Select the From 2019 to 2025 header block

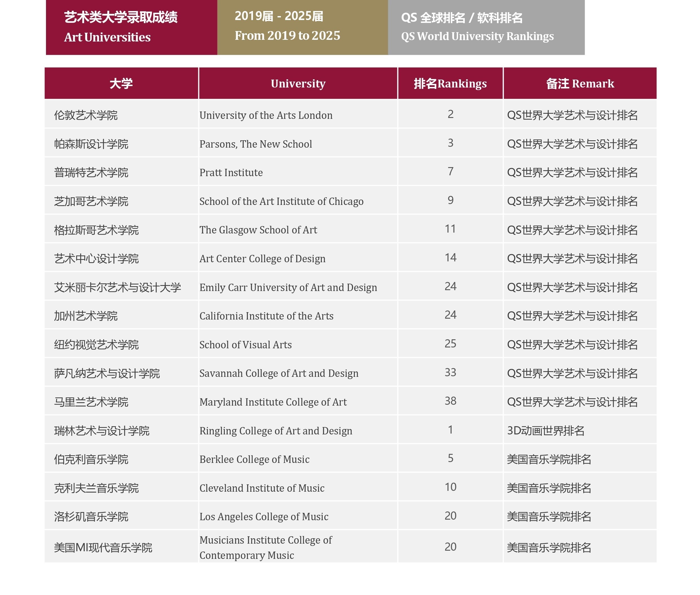(302, 27)
